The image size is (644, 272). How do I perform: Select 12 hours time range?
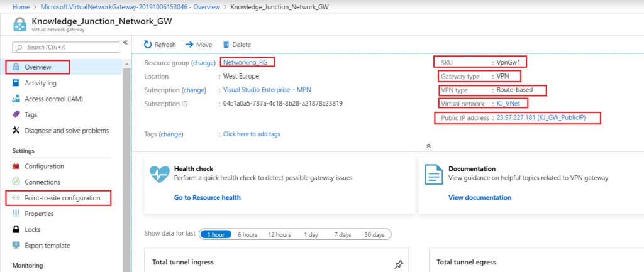279,235
